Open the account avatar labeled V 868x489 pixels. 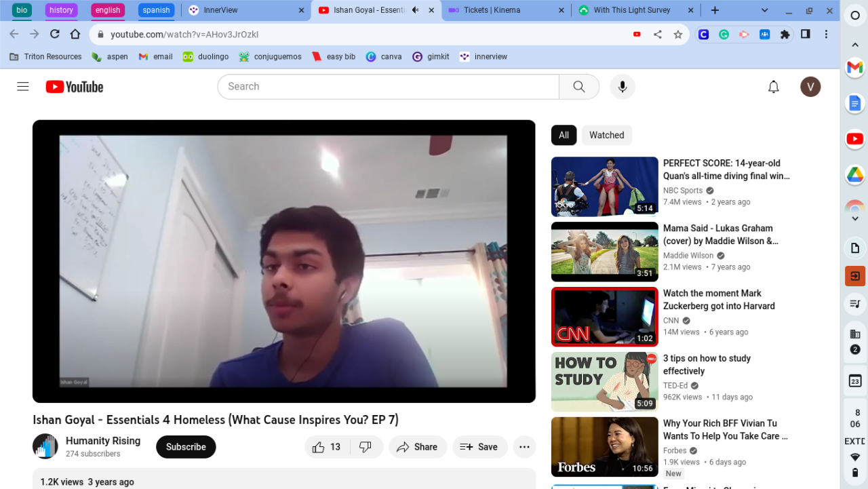pyautogui.click(x=810, y=87)
